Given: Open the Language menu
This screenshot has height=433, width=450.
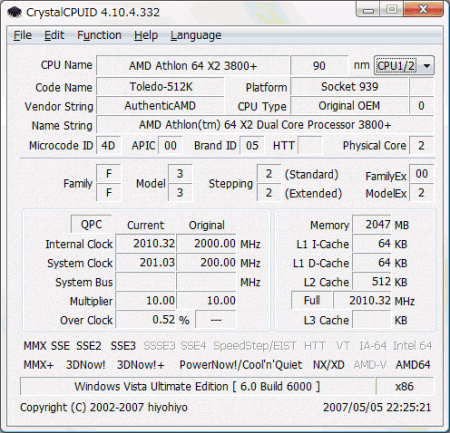Looking at the screenshot, I should (x=196, y=35).
